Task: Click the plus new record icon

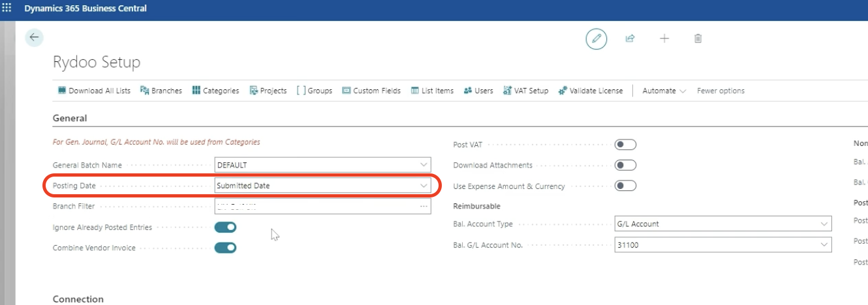Action: [664, 38]
